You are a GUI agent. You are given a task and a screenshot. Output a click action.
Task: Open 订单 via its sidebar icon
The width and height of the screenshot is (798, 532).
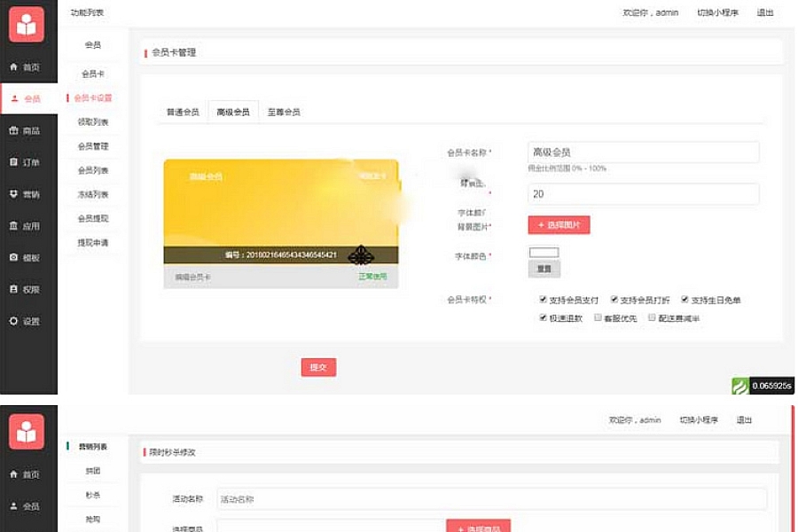point(13,162)
